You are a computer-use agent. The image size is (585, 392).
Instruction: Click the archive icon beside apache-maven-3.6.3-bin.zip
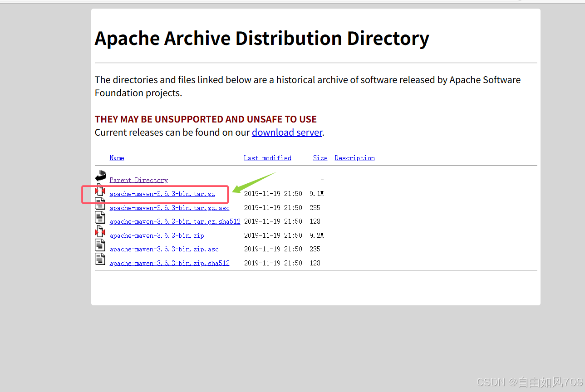point(100,232)
